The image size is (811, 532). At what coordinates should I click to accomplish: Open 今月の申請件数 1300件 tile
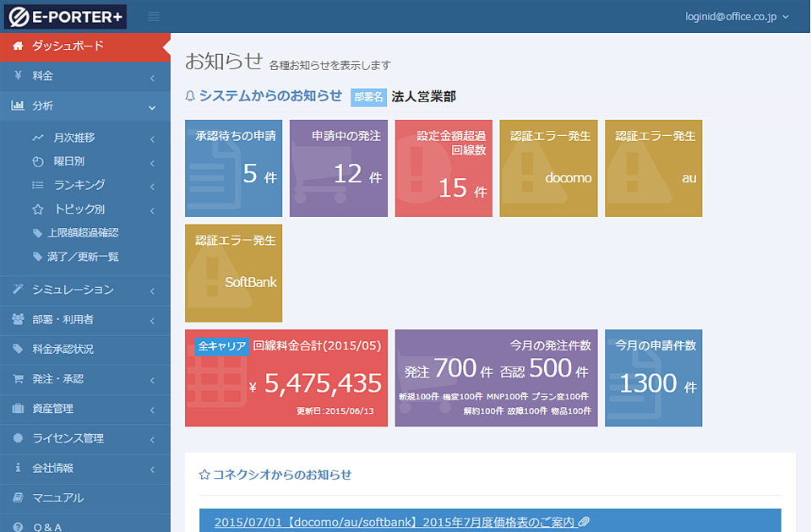654,378
